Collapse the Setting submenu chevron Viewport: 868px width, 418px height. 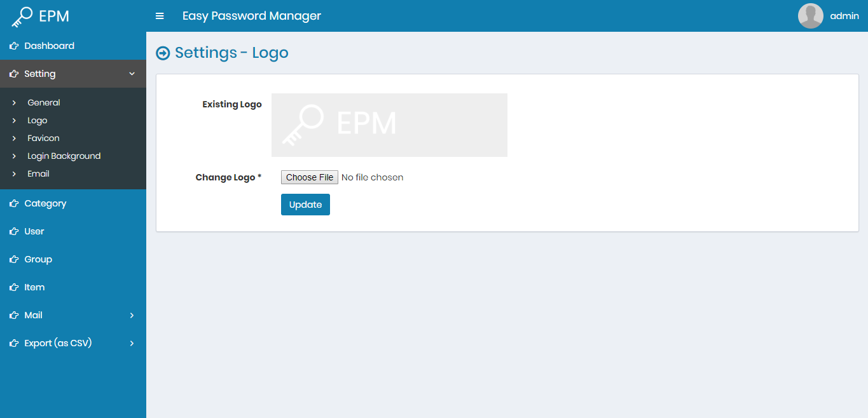pyautogui.click(x=132, y=74)
